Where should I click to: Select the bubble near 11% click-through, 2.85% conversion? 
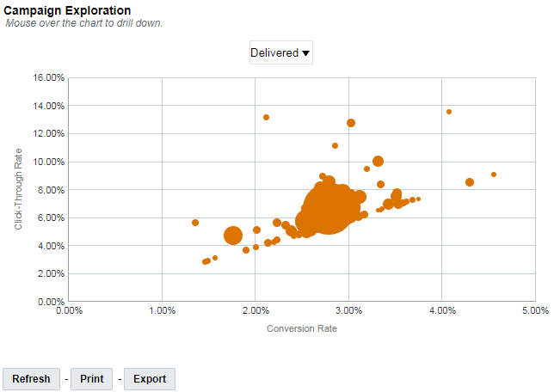coord(335,145)
